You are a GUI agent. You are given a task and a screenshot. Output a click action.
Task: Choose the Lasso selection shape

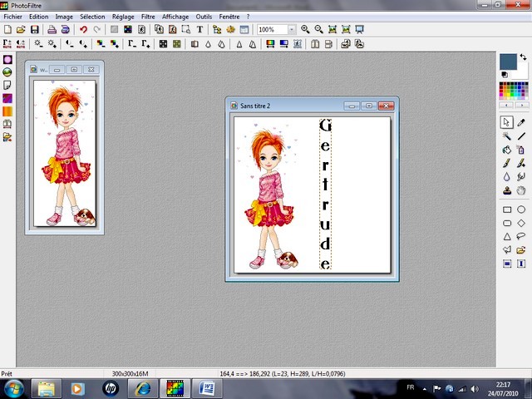coord(521,236)
